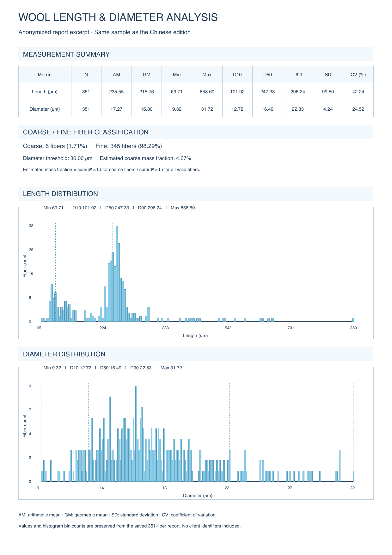Click the "Diameter (μm)" x-axis title under the diameter histogram

[x=198, y=496]
